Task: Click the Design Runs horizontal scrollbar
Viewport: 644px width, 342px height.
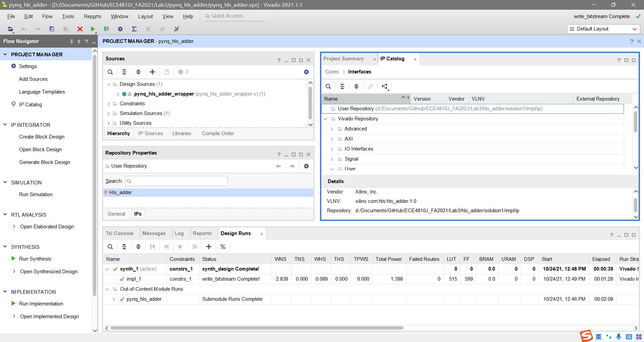Action: pyautogui.click(x=257, y=328)
